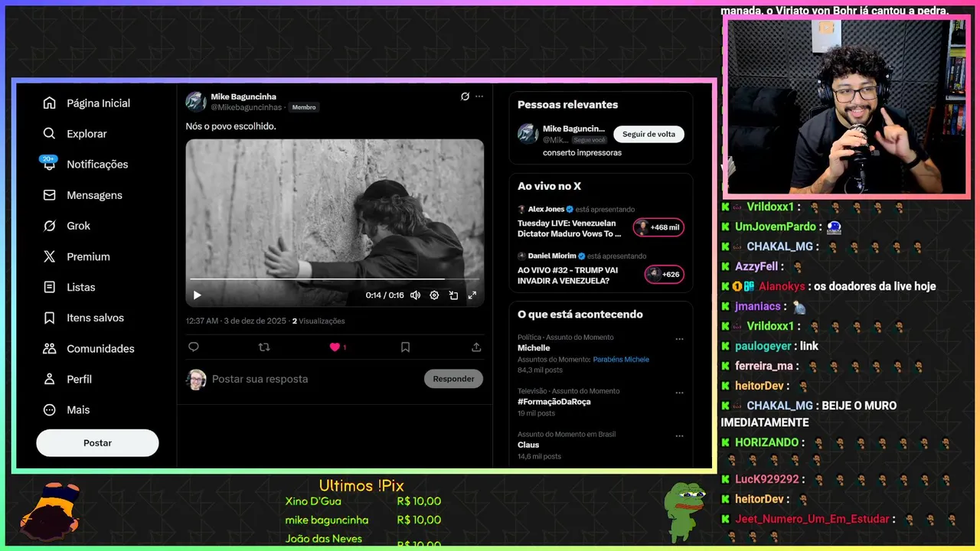Click the Grok logo icon
The height and width of the screenshot is (551, 980).
[49, 226]
